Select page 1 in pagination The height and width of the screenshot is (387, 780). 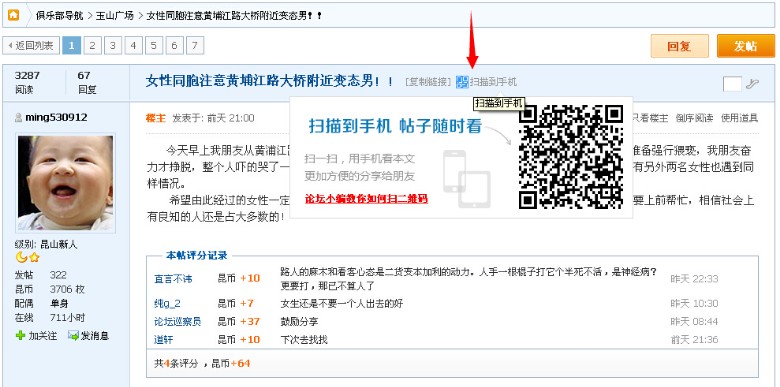click(72, 46)
